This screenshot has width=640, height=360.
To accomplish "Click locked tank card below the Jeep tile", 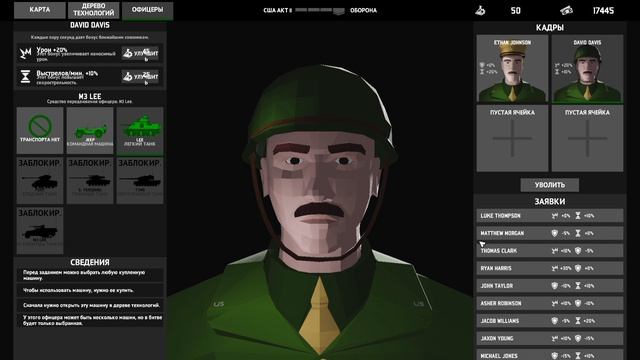I will pos(90,181).
